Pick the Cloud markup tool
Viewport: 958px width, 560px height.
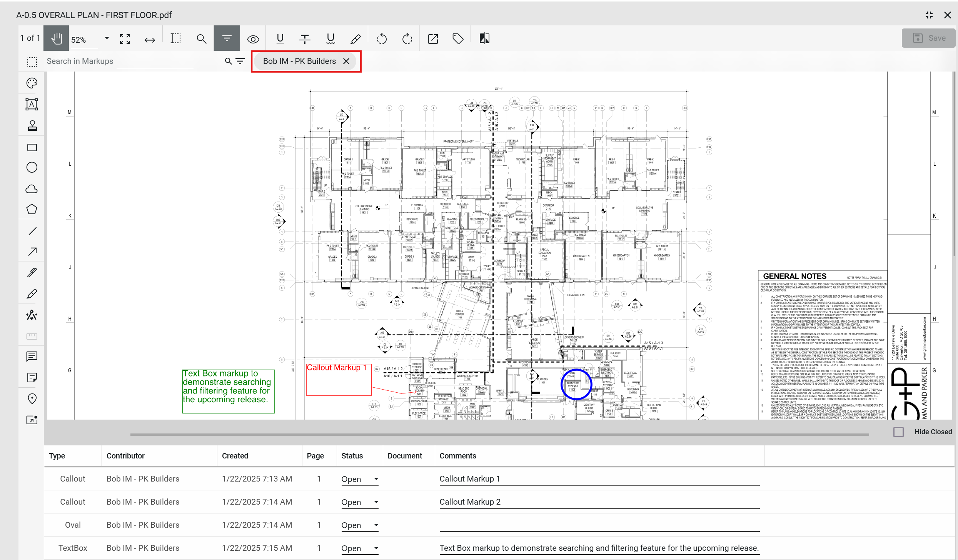32,189
